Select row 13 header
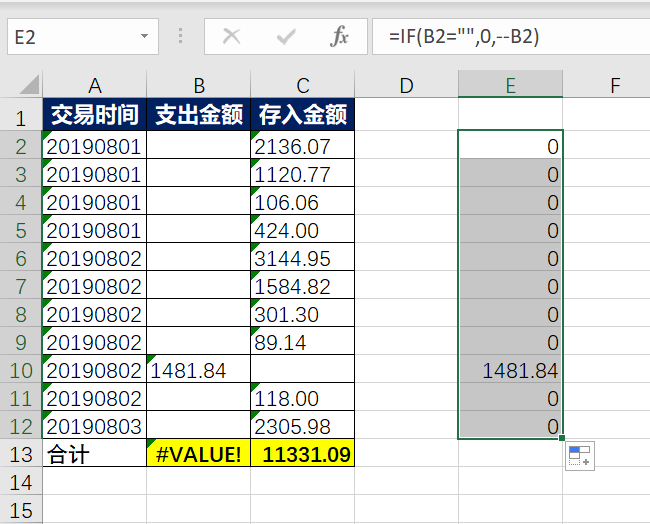 pos(21,454)
